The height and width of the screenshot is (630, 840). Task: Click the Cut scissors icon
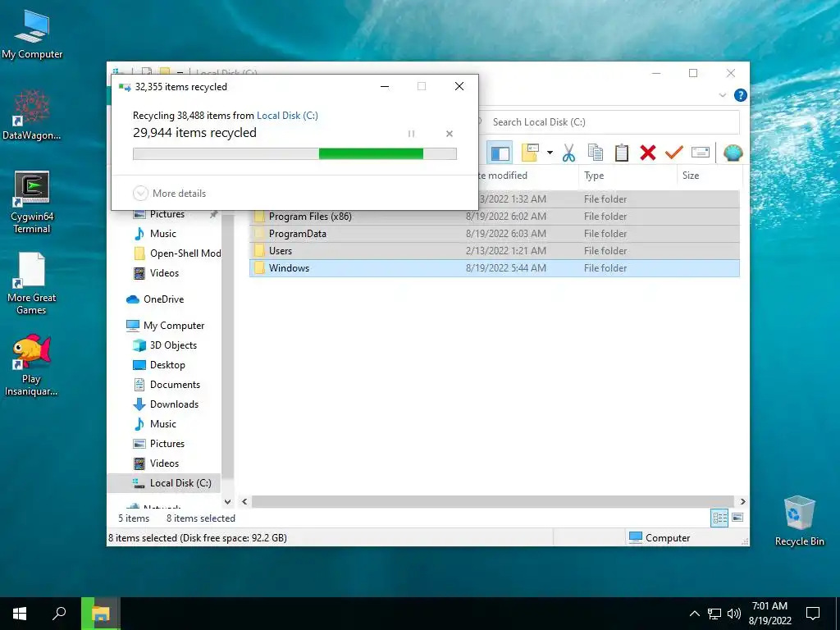point(568,153)
